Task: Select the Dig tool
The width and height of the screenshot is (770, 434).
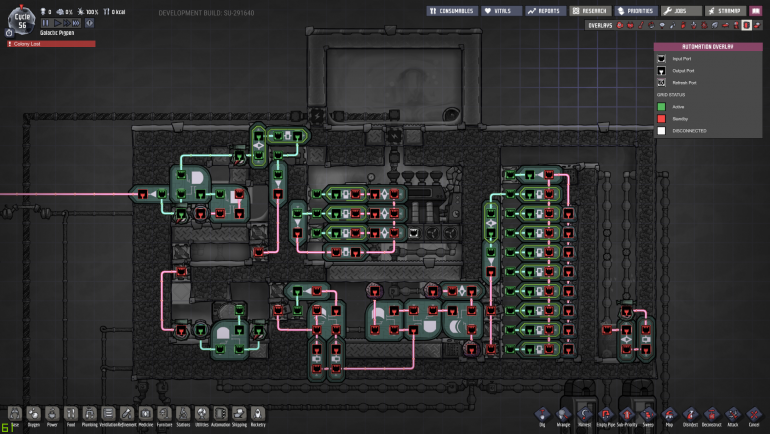Action: point(540,413)
